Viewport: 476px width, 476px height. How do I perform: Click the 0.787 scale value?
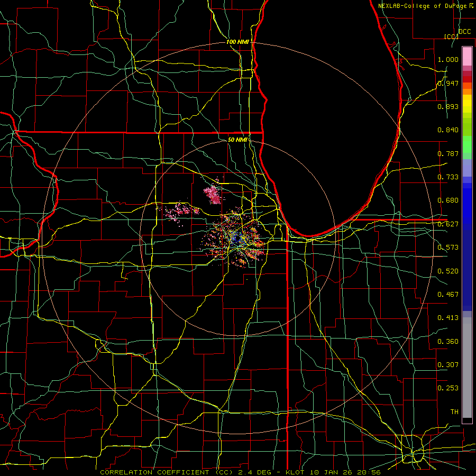[x=448, y=153]
